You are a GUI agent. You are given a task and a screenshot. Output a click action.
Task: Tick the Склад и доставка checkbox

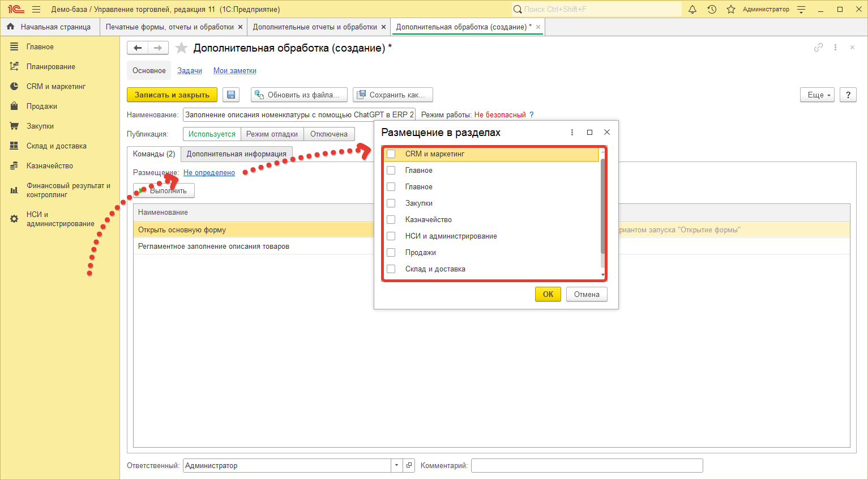(391, 269)
